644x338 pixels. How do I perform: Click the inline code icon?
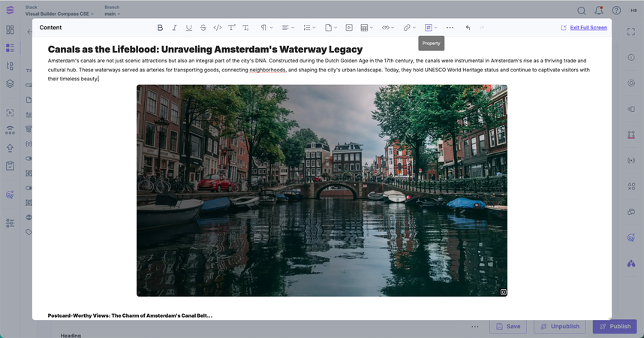point(217,28)
